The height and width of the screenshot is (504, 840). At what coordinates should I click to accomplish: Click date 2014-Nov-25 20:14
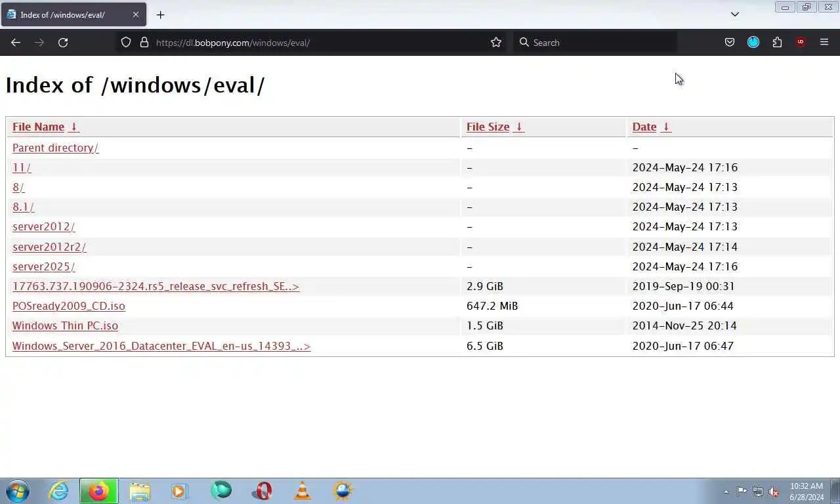click(x=684, y=325)
